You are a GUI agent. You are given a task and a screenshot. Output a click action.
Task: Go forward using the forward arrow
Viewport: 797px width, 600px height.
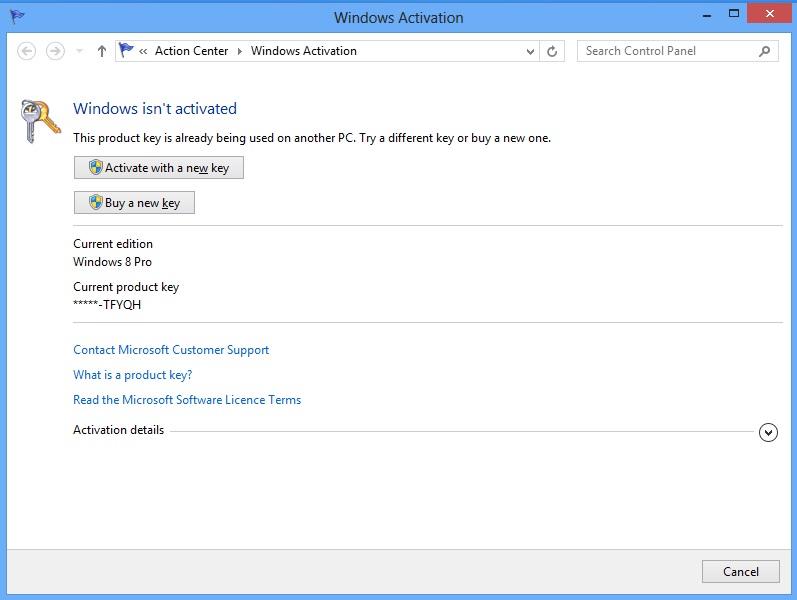tap(55, 51)
